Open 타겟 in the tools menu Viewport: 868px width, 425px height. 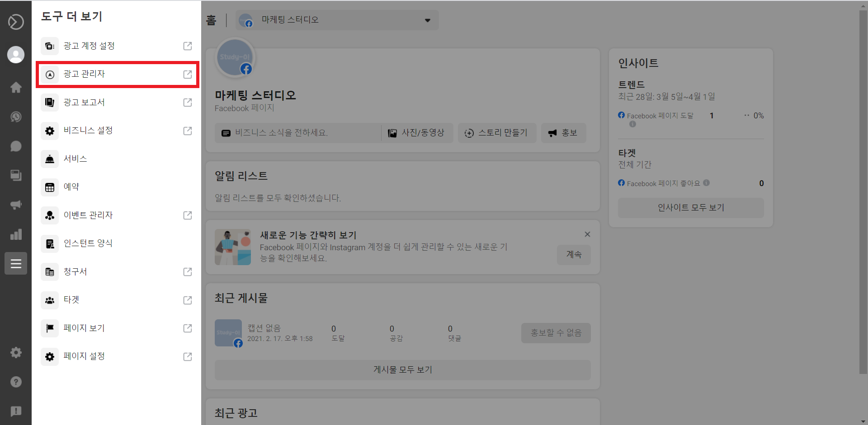(118, 300)
